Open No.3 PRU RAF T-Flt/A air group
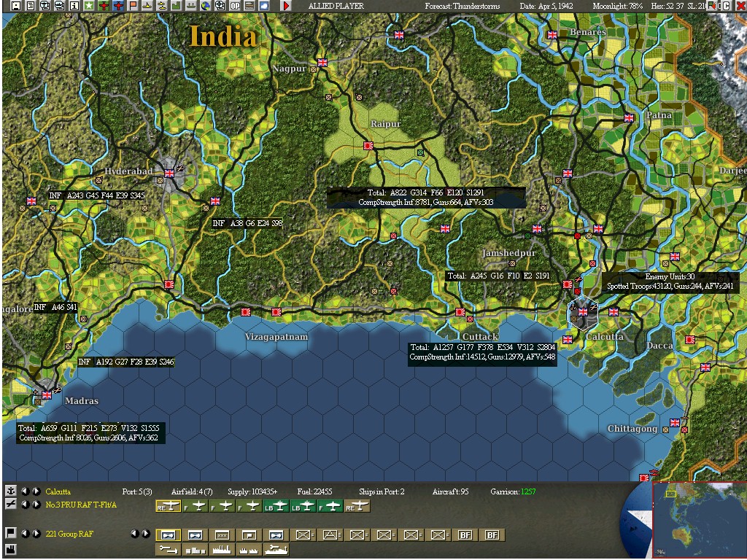This screenshot has height=560, width=747. (81, 505)
